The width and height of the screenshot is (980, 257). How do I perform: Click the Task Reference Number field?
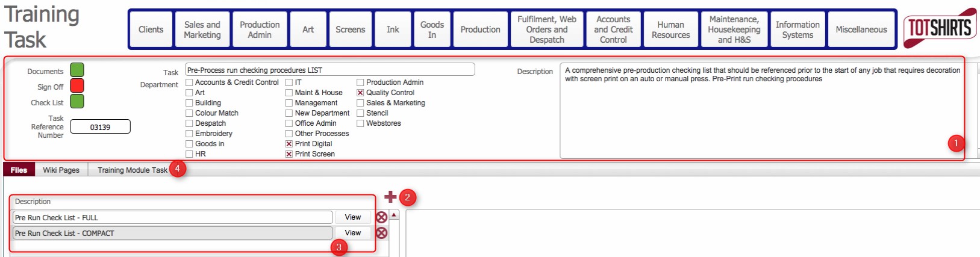pyautogui.click(x=100, y=127)
